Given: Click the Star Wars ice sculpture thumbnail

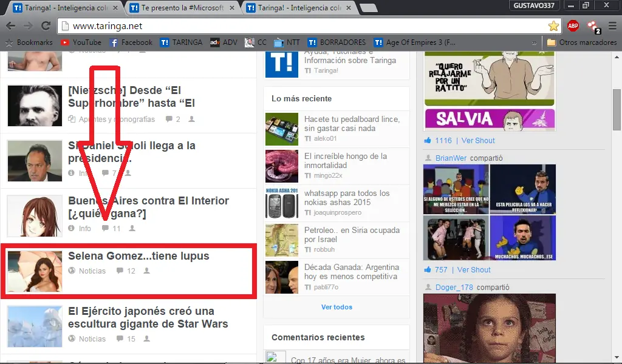Looking at the screenshot, I should point(35,326).
